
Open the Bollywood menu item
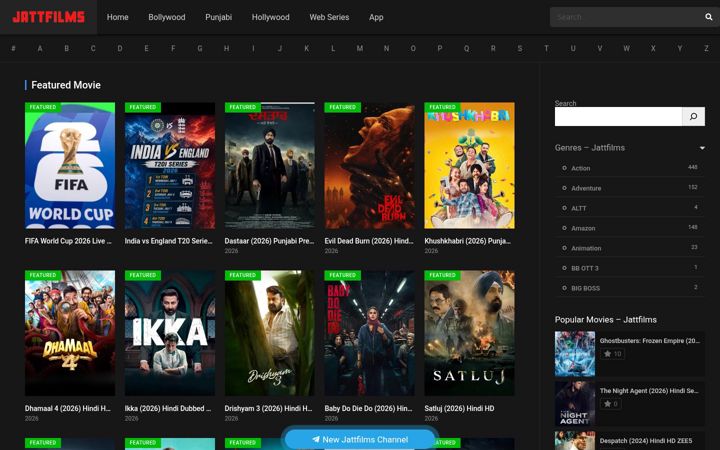pyautogui.click(x=167, y=17)
